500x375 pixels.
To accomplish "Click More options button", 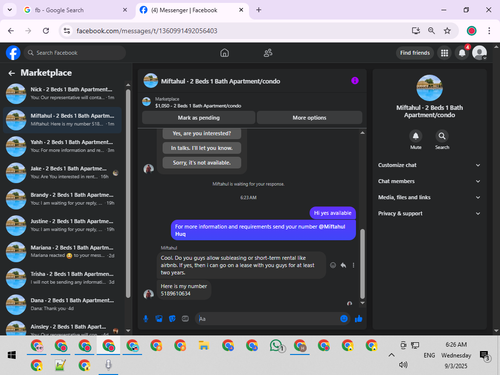I will pyautogui.click(x=309, y=118).
